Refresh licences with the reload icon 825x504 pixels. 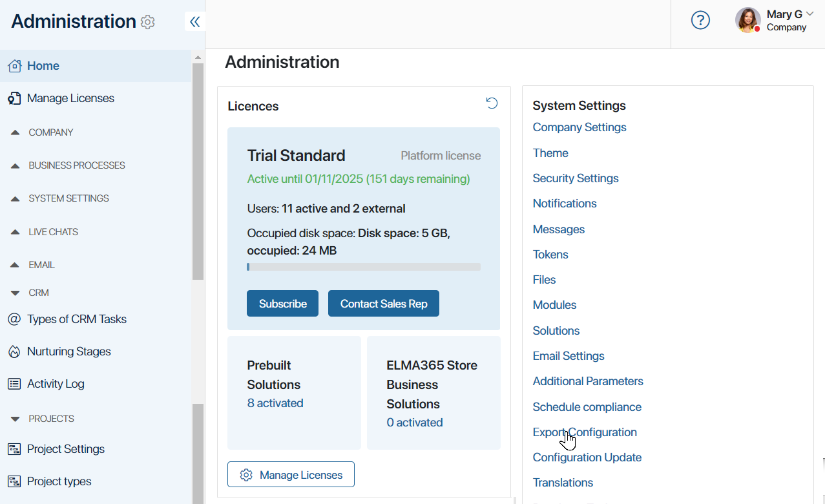492,103
